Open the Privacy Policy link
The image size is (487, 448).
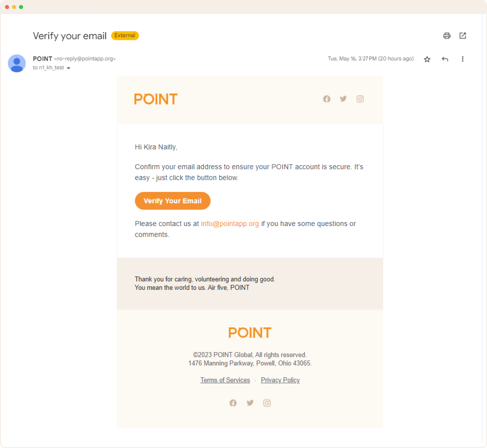pos(280,380)
